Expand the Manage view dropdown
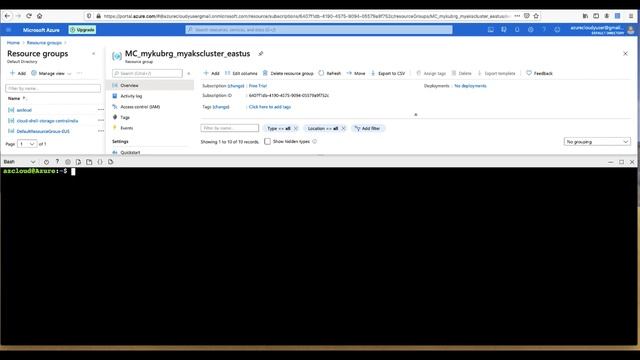Viewport: 640px width, 360px height. 51,73
